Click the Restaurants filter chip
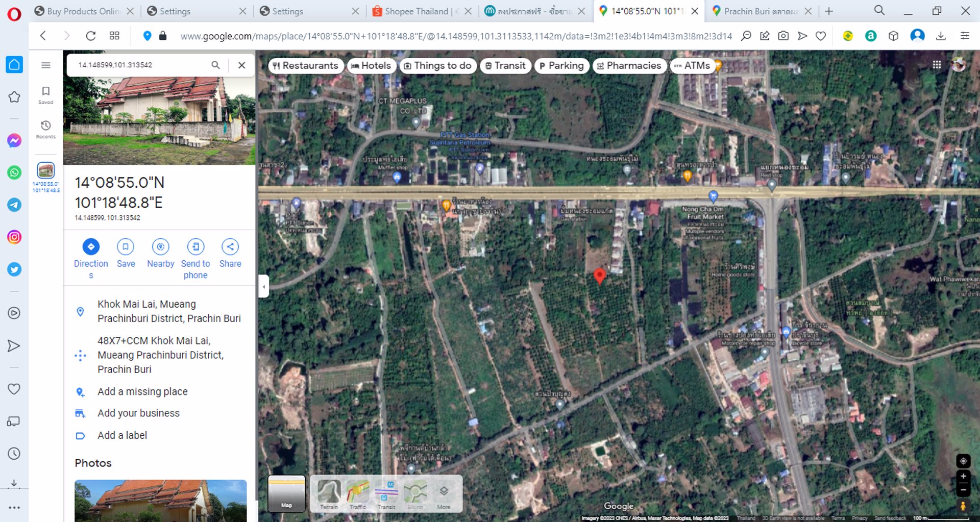Image resolution: width=980 pixels, height=522 pixels. [305, 65]
